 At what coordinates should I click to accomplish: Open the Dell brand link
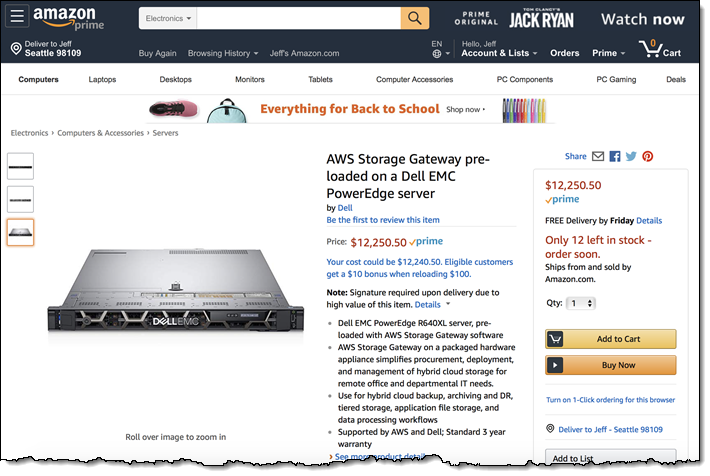pyautogui.click(x=345, y=208)
